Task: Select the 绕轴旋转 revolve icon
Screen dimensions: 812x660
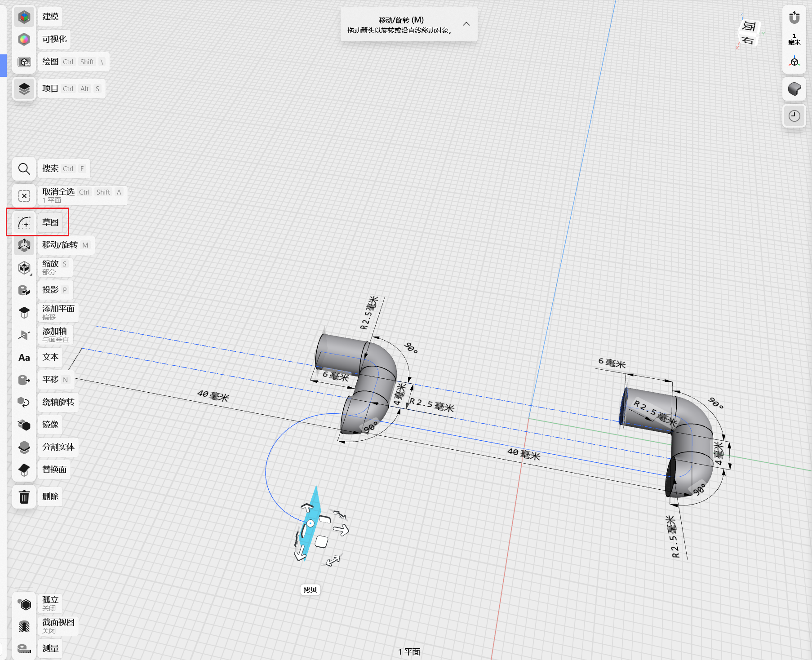Action: (x=24, y=403)
